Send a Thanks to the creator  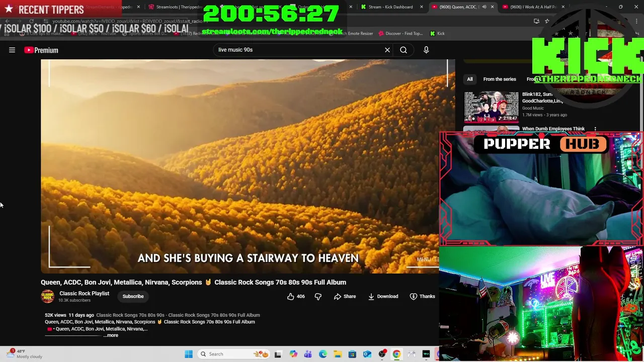pyautogui.click(x=422, y=296)
